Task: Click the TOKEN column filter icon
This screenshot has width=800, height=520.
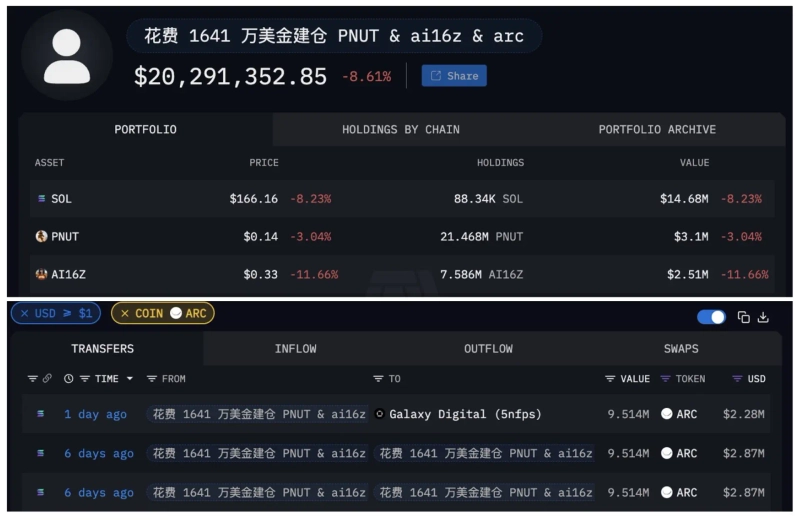Action: pos(666,379)
